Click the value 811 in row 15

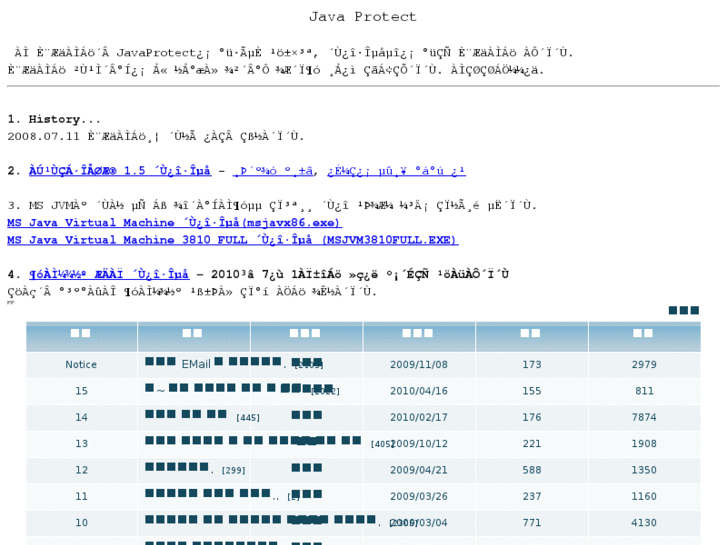pyautogui.click(x=644, y=391)
